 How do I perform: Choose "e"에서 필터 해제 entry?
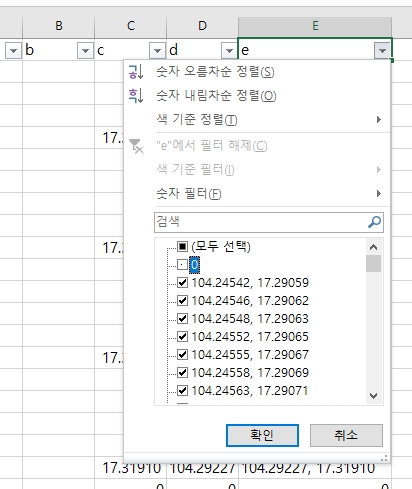click(257, 146)
